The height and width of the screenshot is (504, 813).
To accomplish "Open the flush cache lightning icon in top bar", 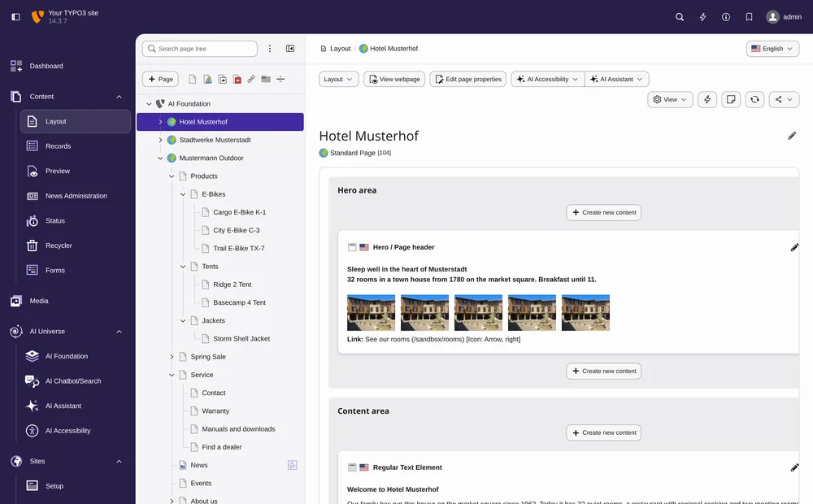I will click(702, 17).
